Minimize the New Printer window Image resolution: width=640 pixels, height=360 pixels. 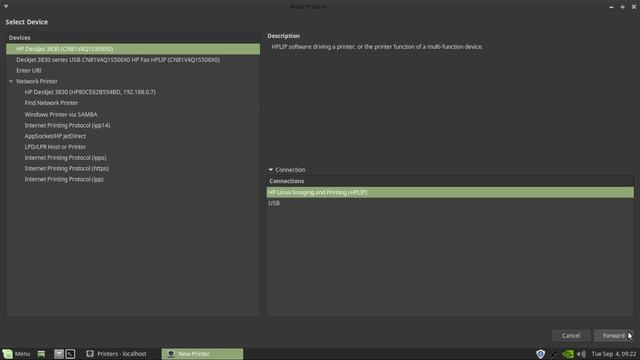coord(611,7)
